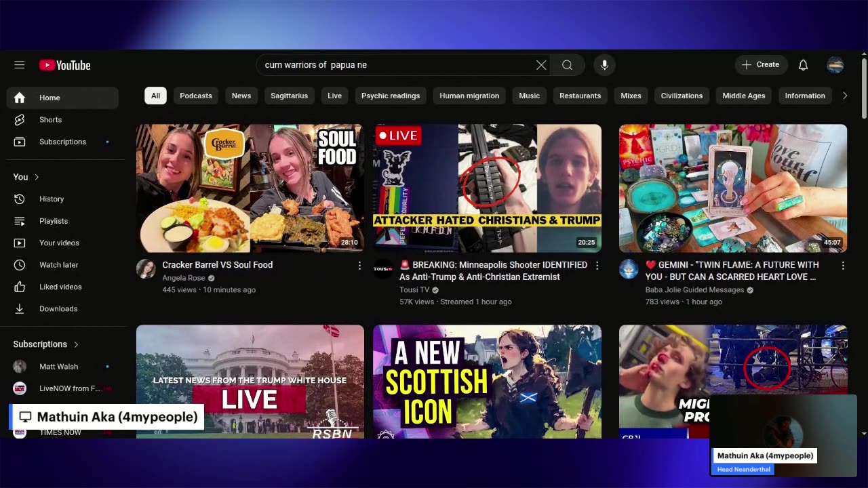
Task: Open Playlists in sidebar
Action: point(63,221)
